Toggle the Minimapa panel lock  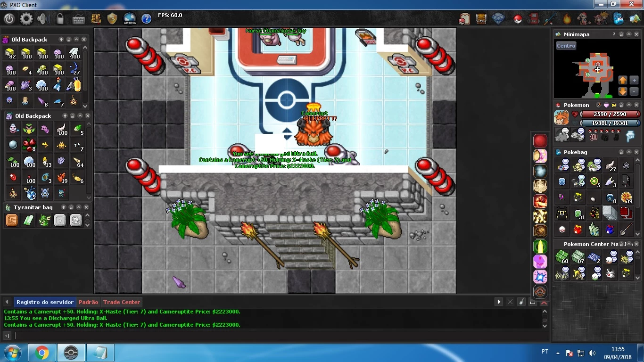click(x=621, y=34)
